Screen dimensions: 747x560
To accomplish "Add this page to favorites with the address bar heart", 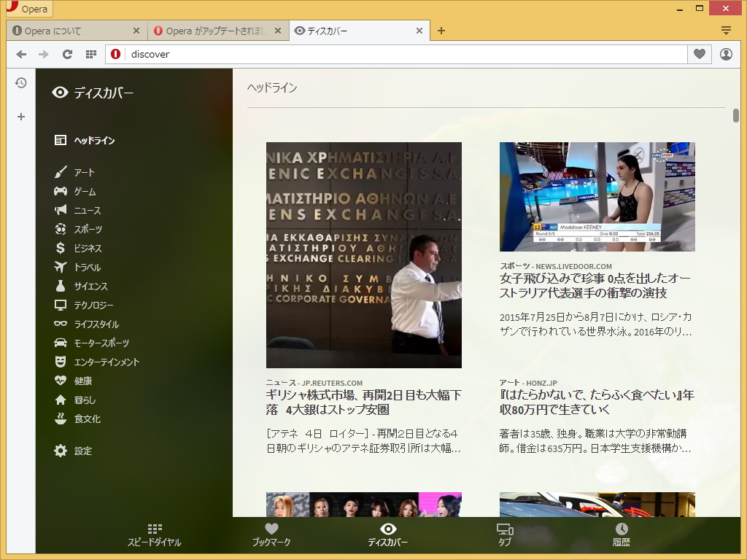I will click(x=700, y=54).
